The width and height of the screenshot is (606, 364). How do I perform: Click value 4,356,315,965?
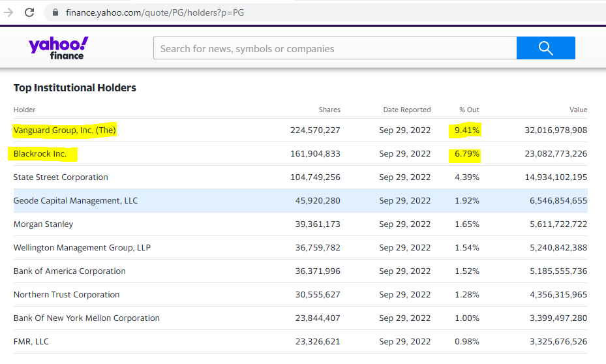[x=558, y=294]
